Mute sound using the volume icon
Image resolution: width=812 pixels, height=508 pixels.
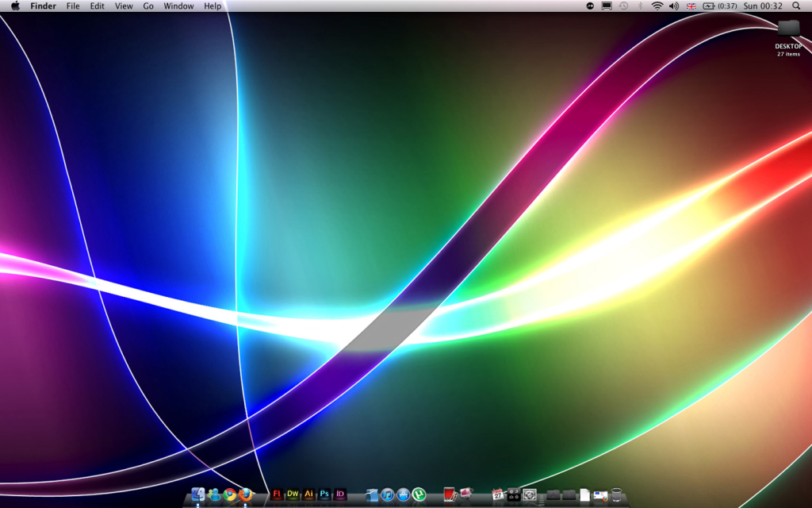coord(673,6)
